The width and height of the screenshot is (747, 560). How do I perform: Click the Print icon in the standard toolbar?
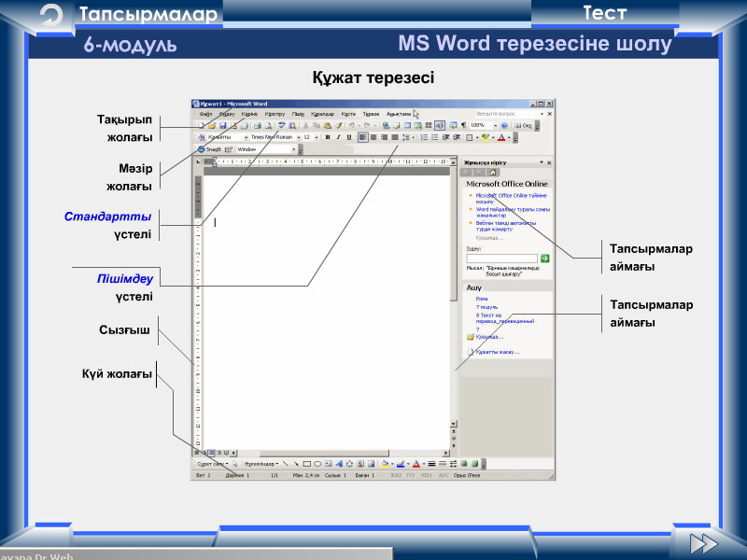pyautogui.click(x=258, y=126)
